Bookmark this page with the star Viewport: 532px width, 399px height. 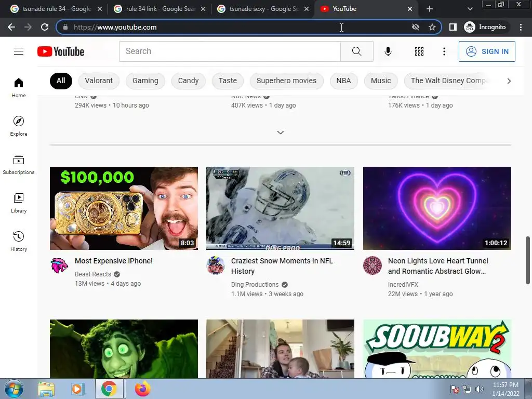point(432,27)
